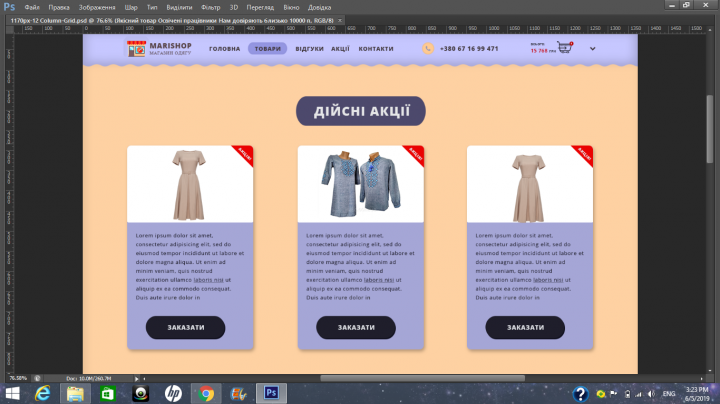Click the blue embroidered shirts product image

coord(360,184)
